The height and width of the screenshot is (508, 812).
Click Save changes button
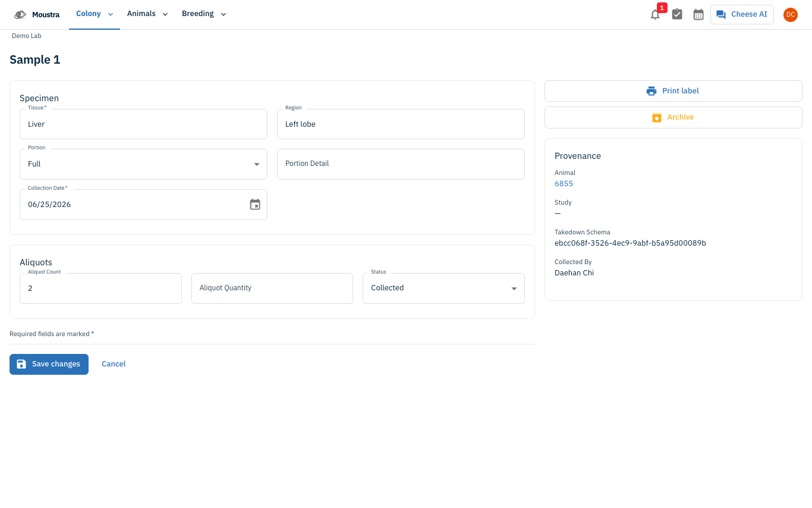pyautogui.click(x=49, y=364)
